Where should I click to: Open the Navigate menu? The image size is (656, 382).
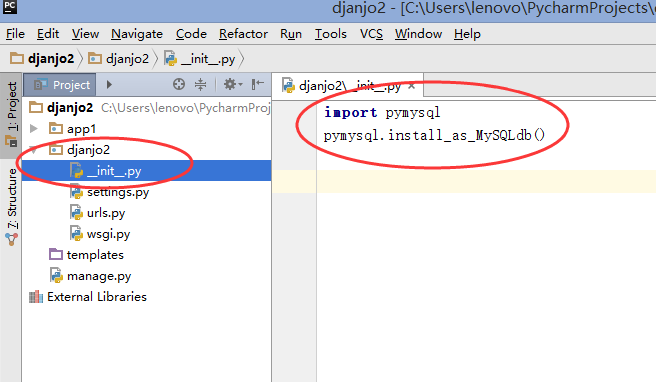coord(137,34)
